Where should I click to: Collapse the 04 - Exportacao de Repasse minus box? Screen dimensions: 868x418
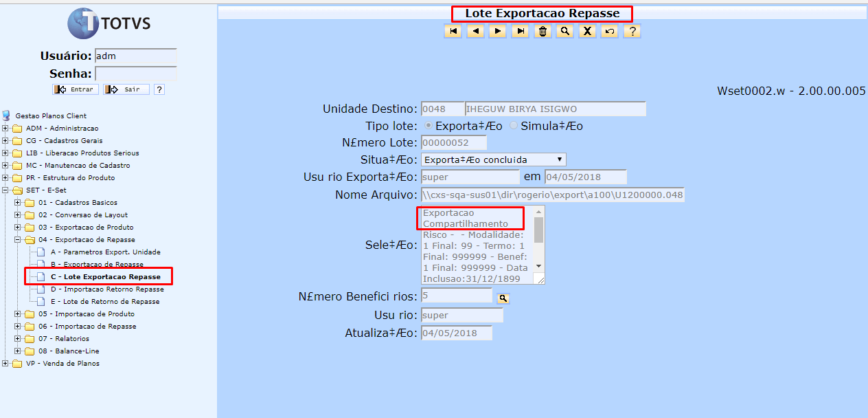pyautogui.click(x=18, y=240)
